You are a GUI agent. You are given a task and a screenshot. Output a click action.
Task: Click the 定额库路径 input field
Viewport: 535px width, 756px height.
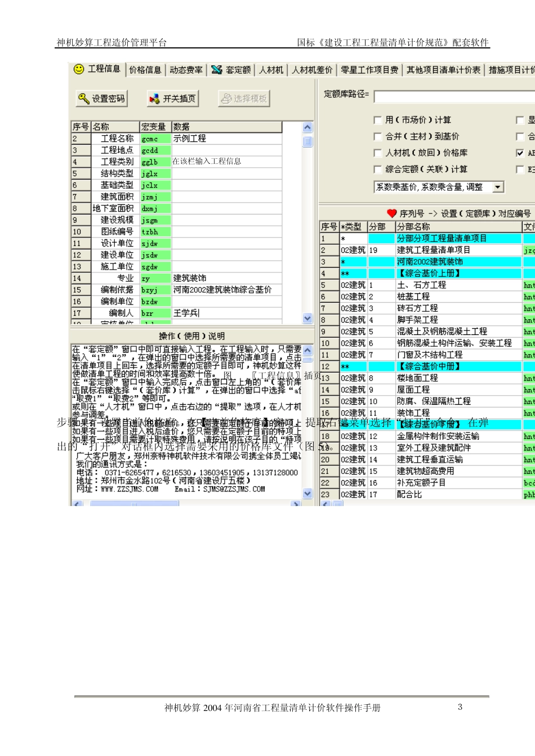point(454,96)
